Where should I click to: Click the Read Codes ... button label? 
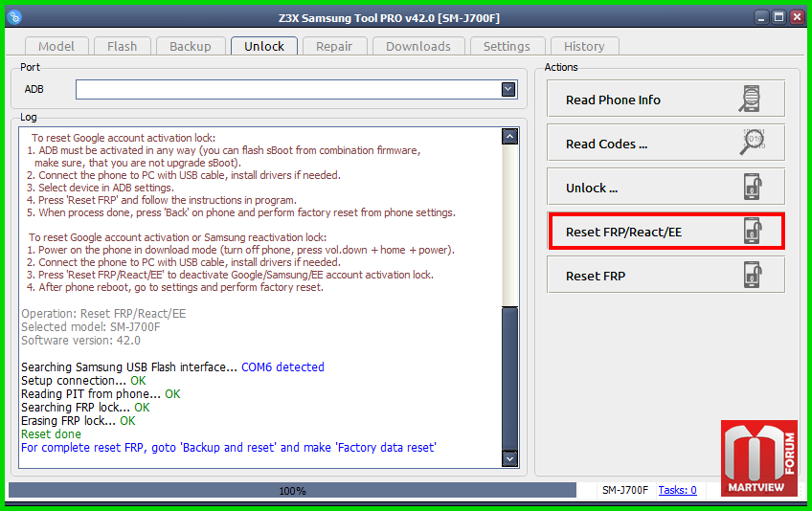[606, 144]
